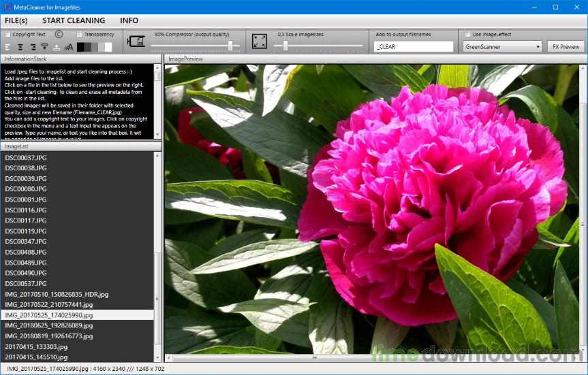The width and height of the screenshot is (588, 375).
Task: Align copyright text right
Action: pyautogui.click(x=33, y=47)
